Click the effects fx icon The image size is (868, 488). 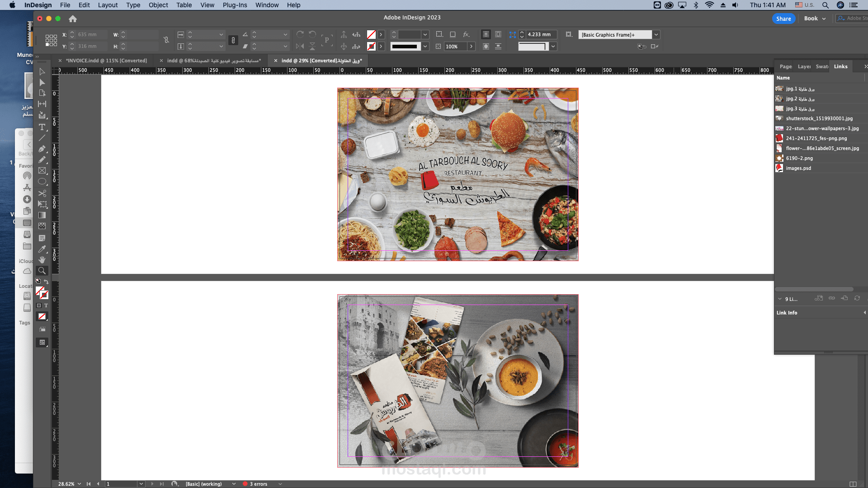pyautogui.click(x=466, y=34)
